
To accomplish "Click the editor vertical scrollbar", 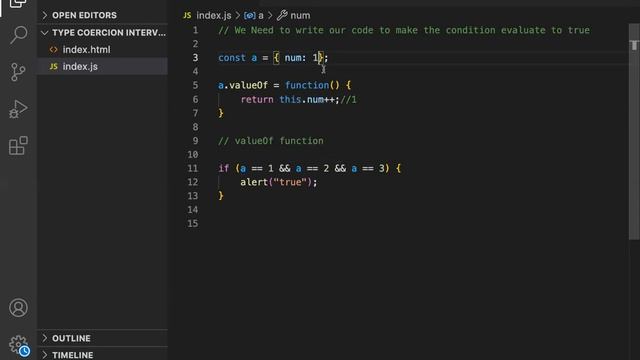I will pos(634,131).
